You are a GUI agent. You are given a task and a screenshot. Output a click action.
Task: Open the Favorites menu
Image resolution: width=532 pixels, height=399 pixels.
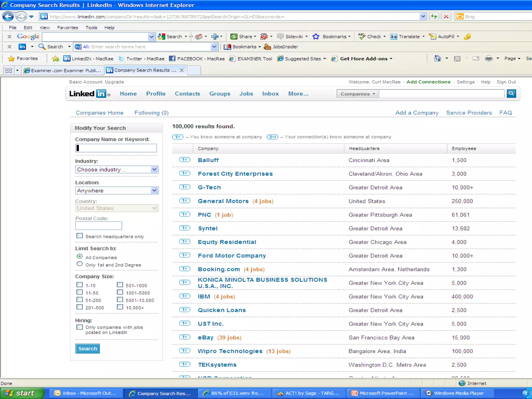pos(68,28)
